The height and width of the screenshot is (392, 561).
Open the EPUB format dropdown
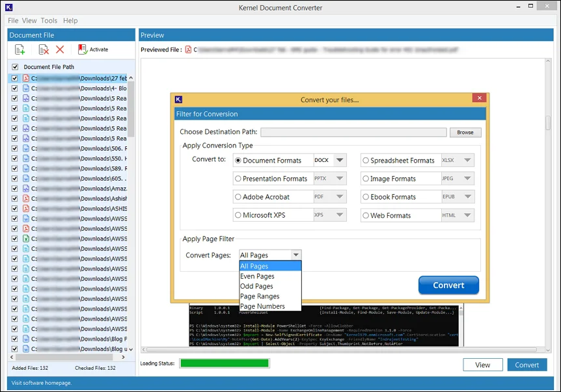coord(468,196)
